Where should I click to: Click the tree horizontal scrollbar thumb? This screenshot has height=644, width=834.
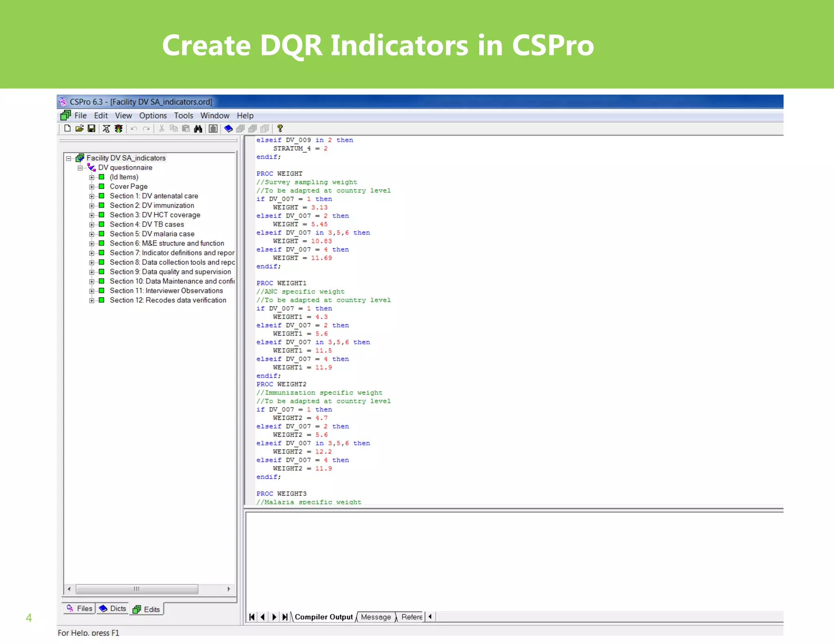137,589
